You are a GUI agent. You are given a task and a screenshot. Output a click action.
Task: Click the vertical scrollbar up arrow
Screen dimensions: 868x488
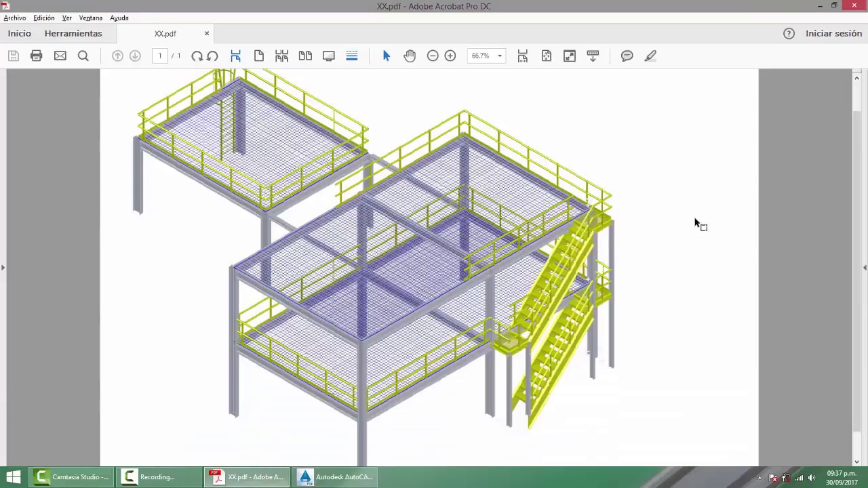[856, 78]
